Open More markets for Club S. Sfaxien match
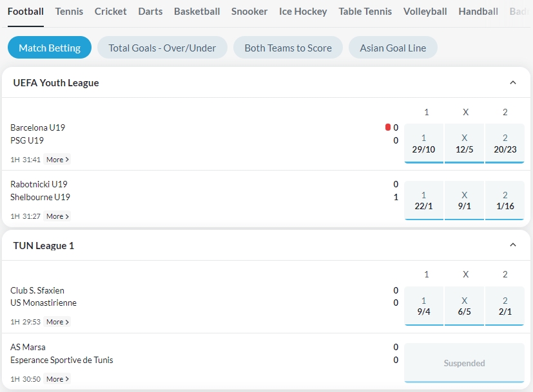 (x=57, y=321)
